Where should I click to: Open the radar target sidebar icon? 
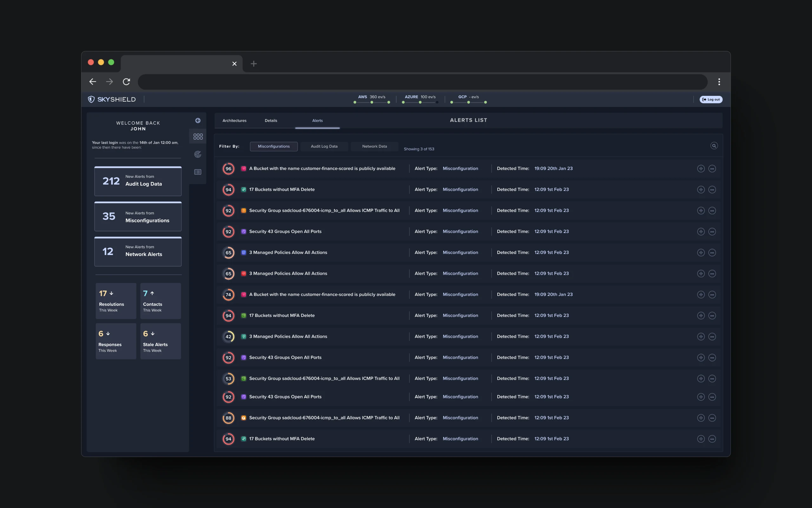(x=198, y=154)
